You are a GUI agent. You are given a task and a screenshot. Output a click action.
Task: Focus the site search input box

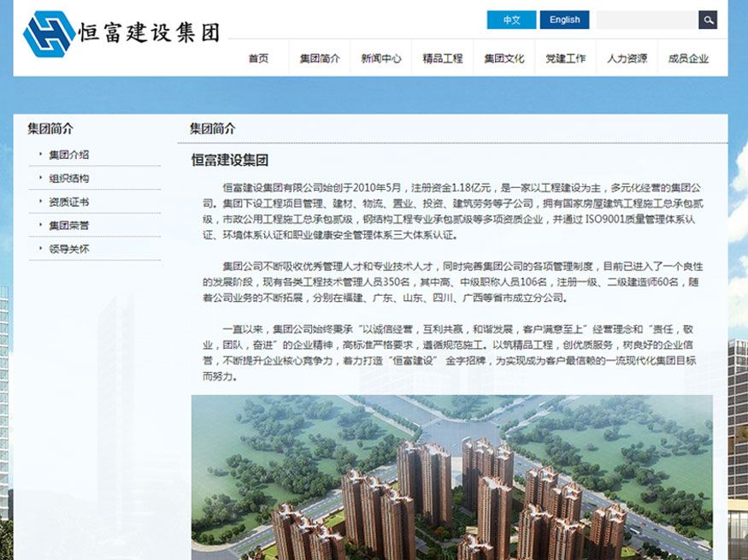(647, 20)
